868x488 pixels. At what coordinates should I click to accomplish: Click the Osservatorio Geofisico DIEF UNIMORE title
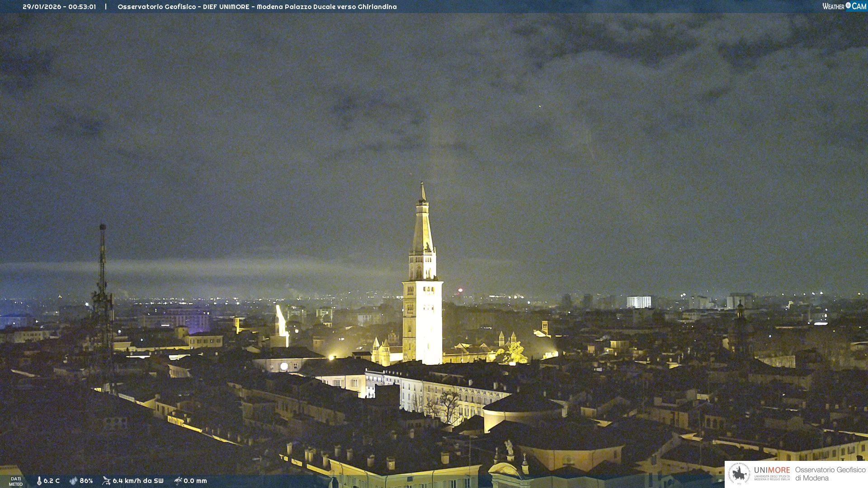(257, 7)
